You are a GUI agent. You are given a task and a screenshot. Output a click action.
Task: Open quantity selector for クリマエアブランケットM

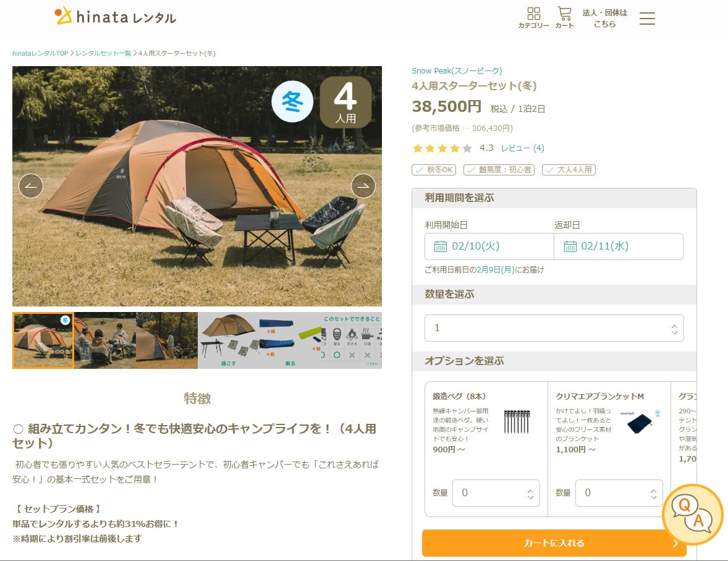[x=619, y=493]
